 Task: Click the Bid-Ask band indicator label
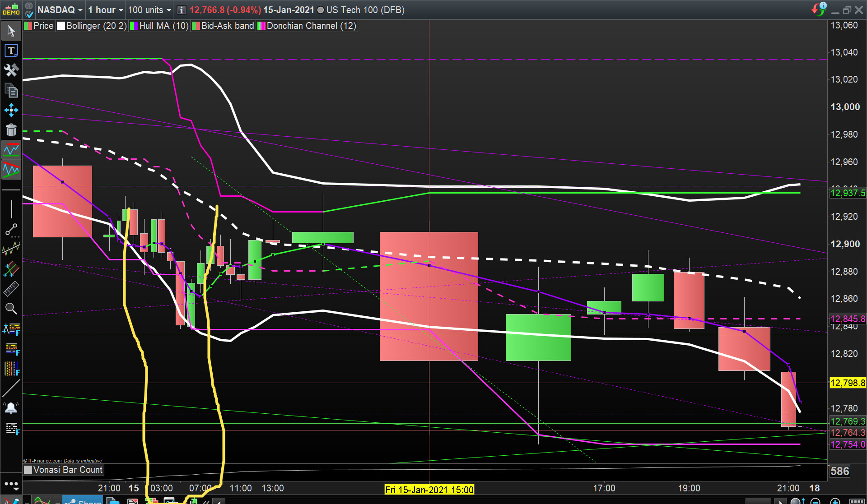click(x=227, y=26)
